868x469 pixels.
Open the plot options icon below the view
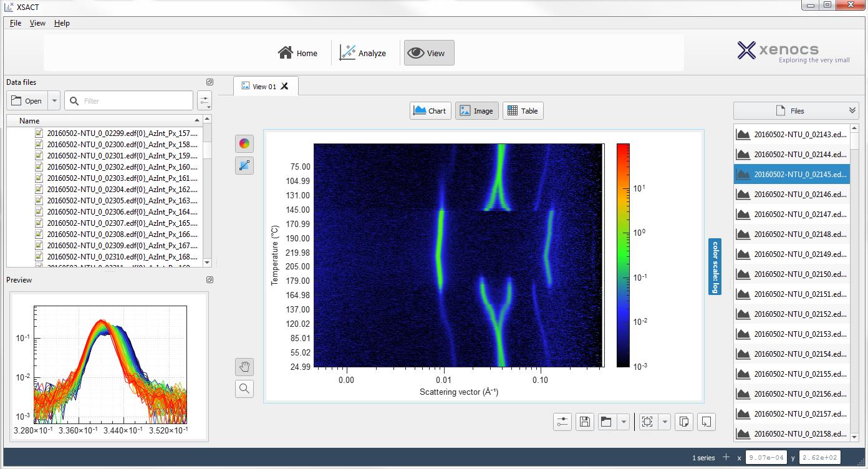coord(562,422)
